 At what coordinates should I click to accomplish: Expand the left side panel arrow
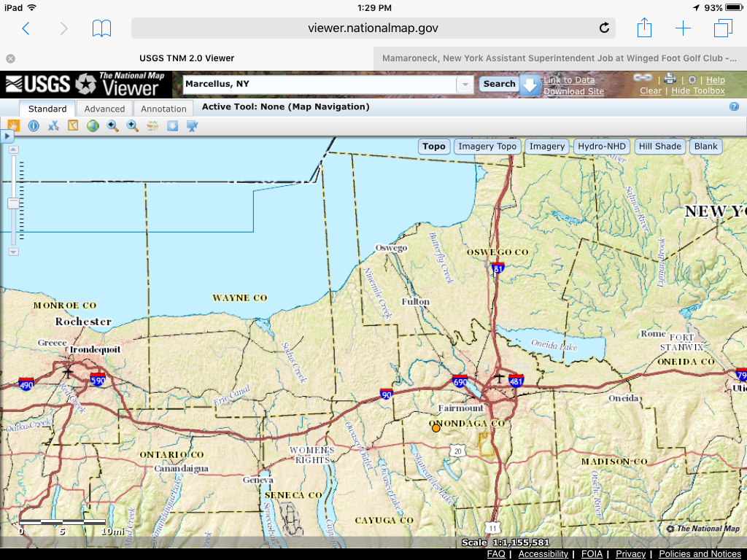coord(7,136)
